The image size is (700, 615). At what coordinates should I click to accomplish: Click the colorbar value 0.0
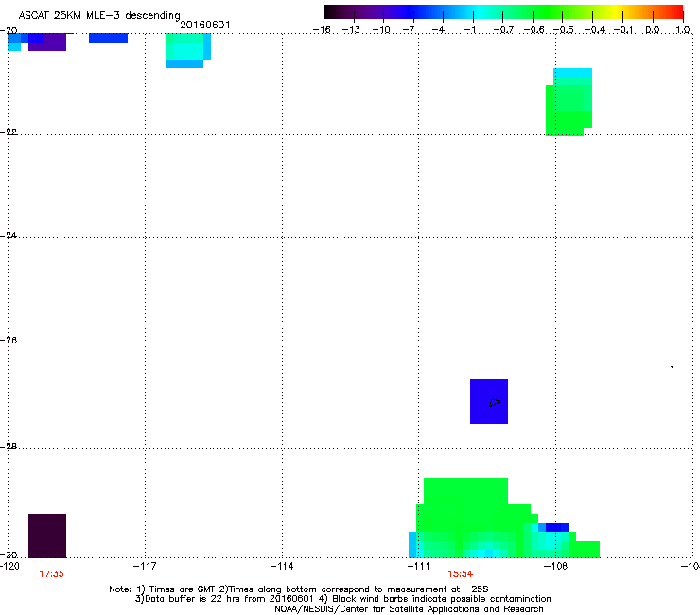[653, 30]
